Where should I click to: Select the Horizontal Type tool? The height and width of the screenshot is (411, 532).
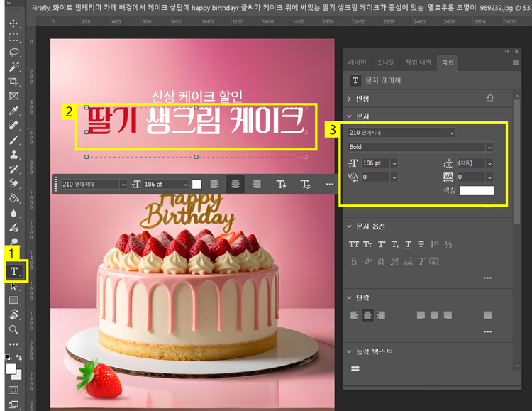pyautogui.click(x=14, y=271)
